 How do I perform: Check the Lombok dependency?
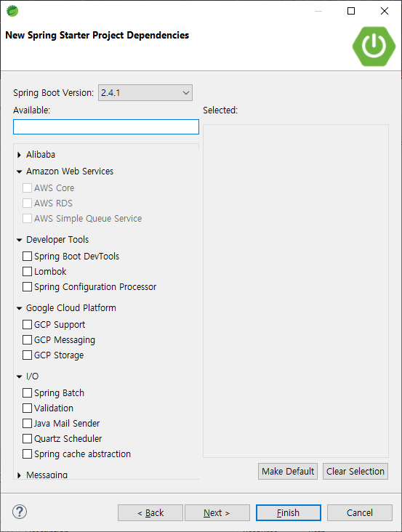pos(27,271)
